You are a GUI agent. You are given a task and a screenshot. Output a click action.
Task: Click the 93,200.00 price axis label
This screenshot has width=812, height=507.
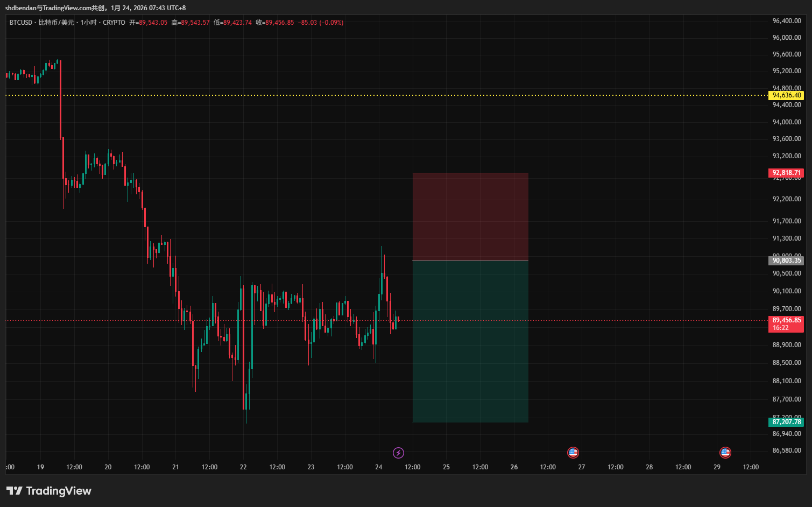787,156
